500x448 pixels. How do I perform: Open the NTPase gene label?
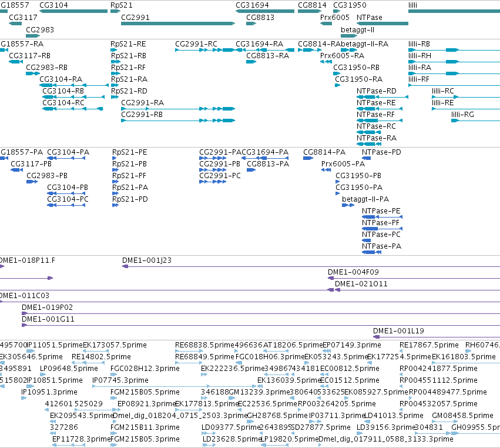[x=369, y=18]
